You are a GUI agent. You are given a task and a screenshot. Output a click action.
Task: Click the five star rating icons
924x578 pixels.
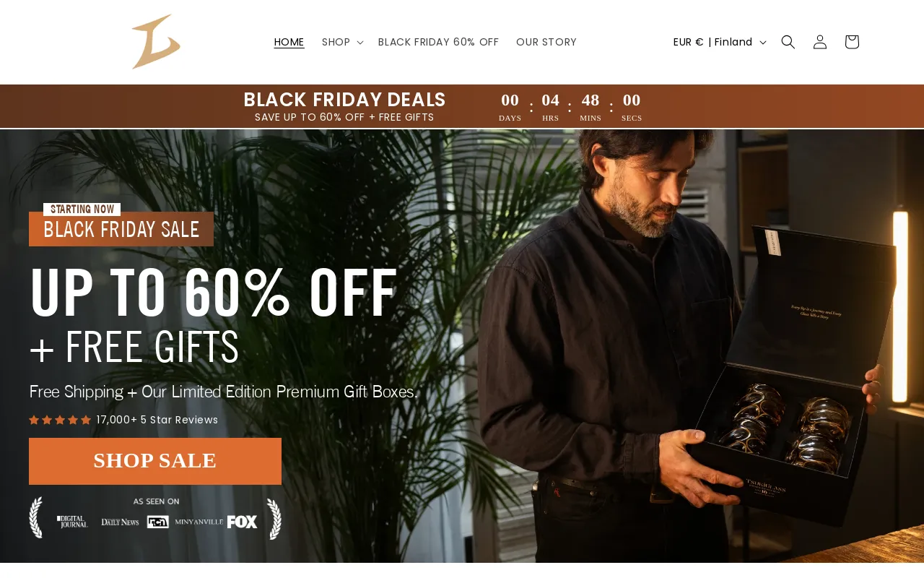point(60,420)
